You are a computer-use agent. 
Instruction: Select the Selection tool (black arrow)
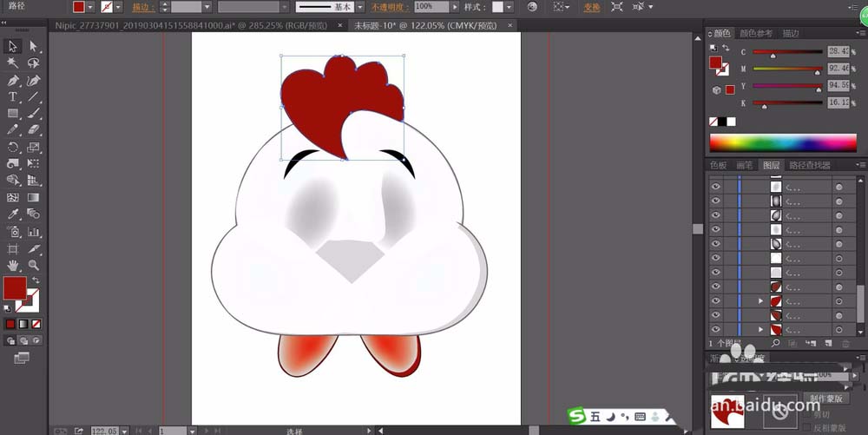pyautogui.click(x=13, y=47)
